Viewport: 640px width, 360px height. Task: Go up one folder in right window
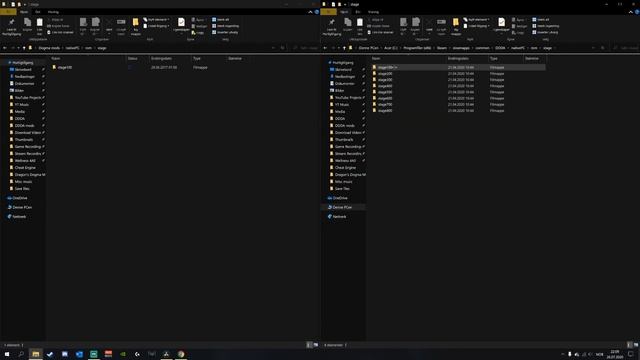pyautogui.click(x=344, y=48)
